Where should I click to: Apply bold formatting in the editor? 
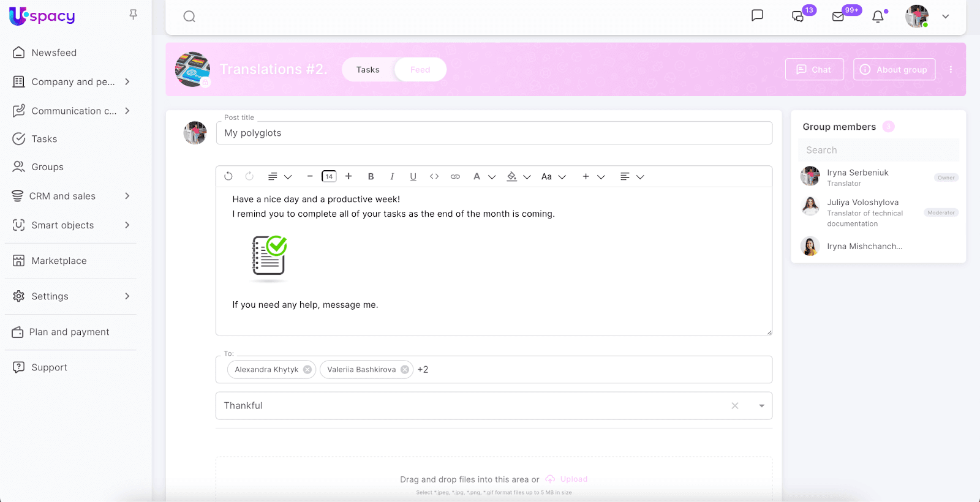coord(371,176)
